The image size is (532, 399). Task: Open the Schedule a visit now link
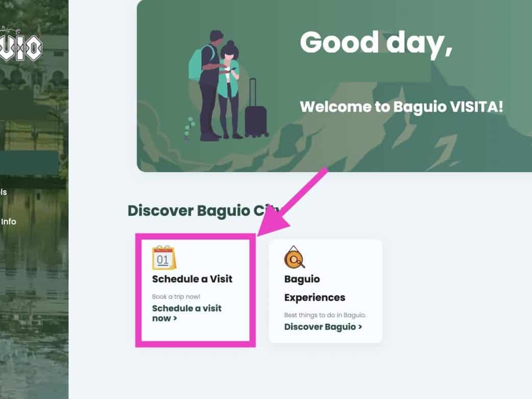click(x=186, y=313)
